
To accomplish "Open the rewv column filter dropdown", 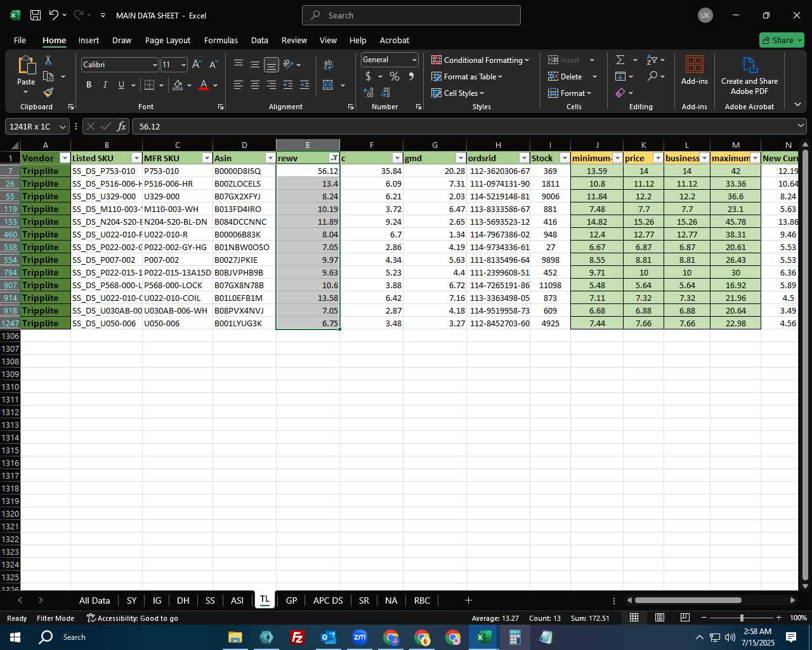I will [x=334, y=158].
